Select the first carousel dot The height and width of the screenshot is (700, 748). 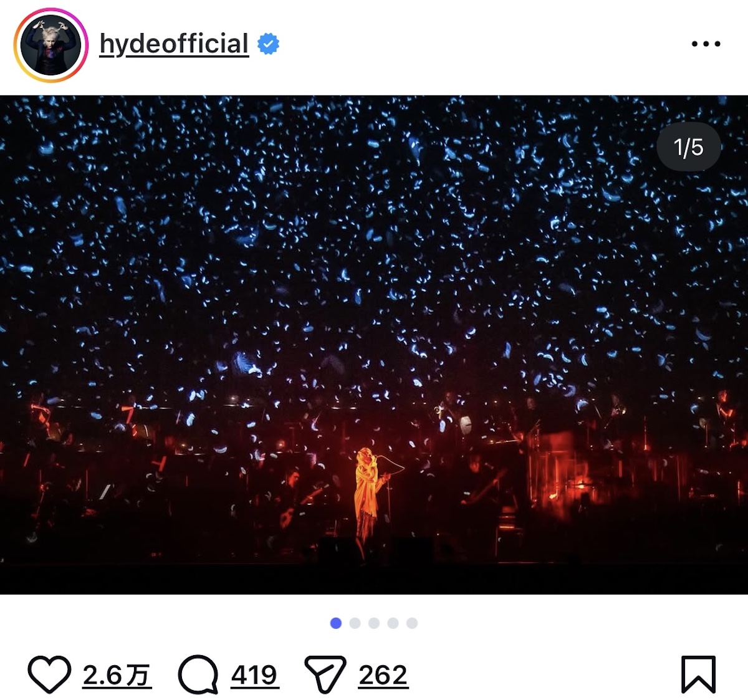click(x=337, y=622)
